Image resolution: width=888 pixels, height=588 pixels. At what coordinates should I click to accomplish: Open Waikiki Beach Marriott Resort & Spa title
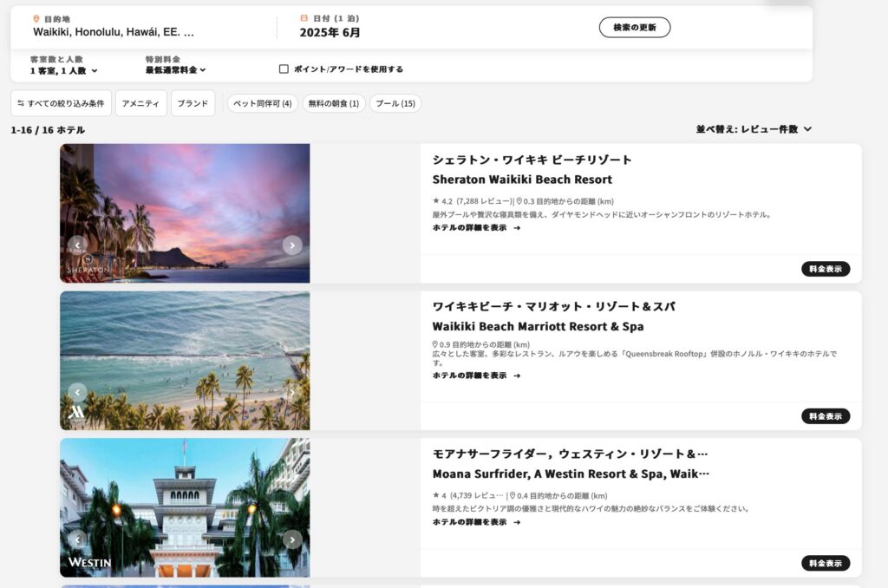[538, 326]
